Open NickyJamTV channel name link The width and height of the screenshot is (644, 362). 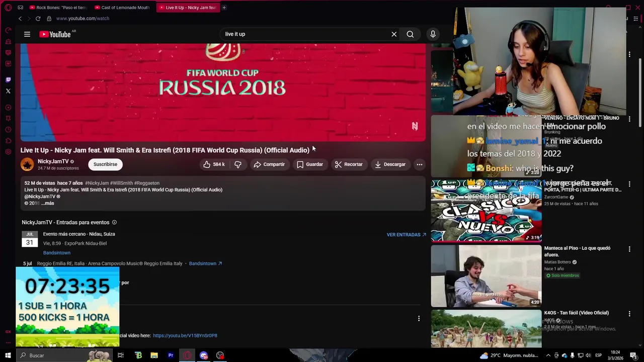pos(53,161)
